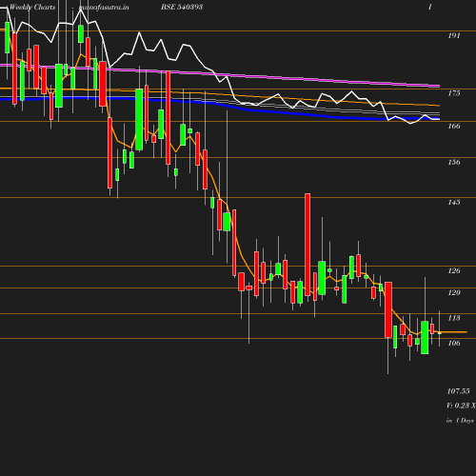This screenshot has height=476, width=476.
Task: Click the 'in 1 Days' text
Action: click(x=460, y=421)
